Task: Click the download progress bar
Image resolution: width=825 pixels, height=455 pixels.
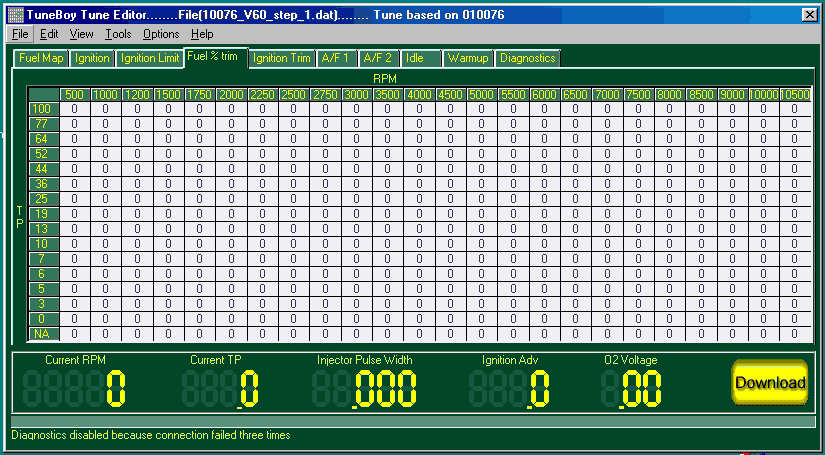Action: coord(413,422)
